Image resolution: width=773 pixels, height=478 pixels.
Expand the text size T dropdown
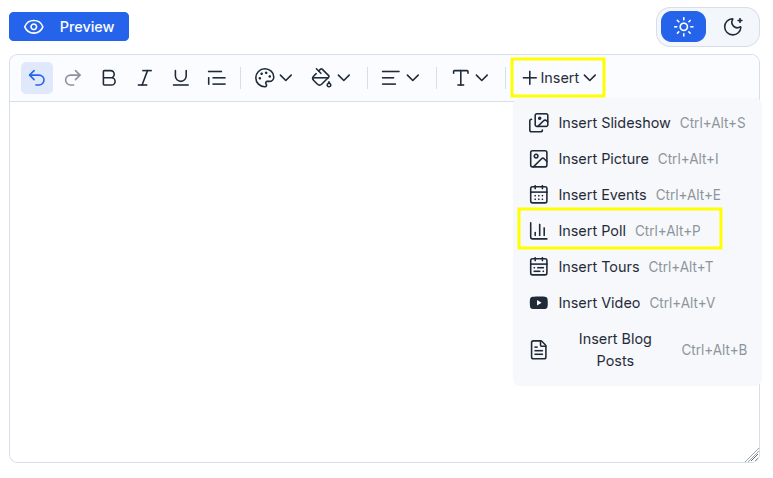pos(470,78)
